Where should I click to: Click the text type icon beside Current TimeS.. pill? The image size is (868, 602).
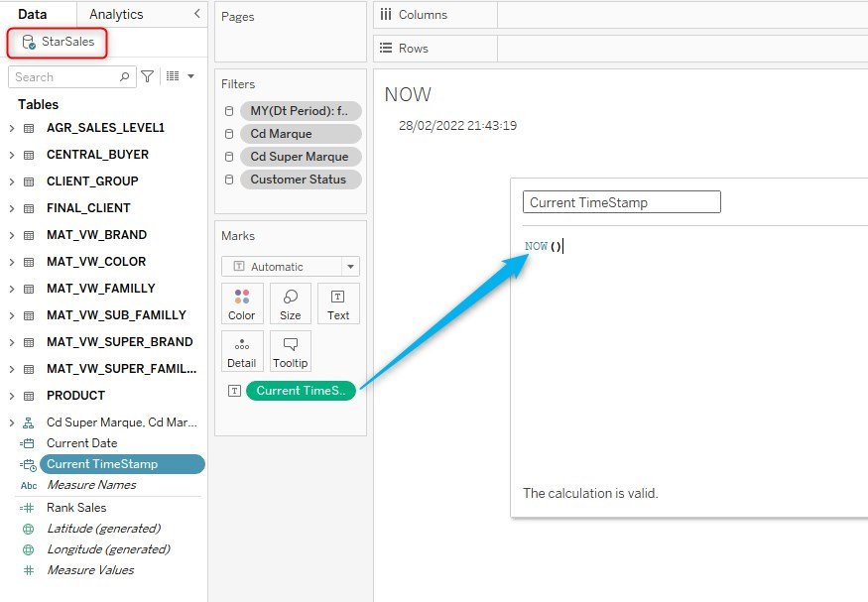pyautogui.click(x=234, y=391)
